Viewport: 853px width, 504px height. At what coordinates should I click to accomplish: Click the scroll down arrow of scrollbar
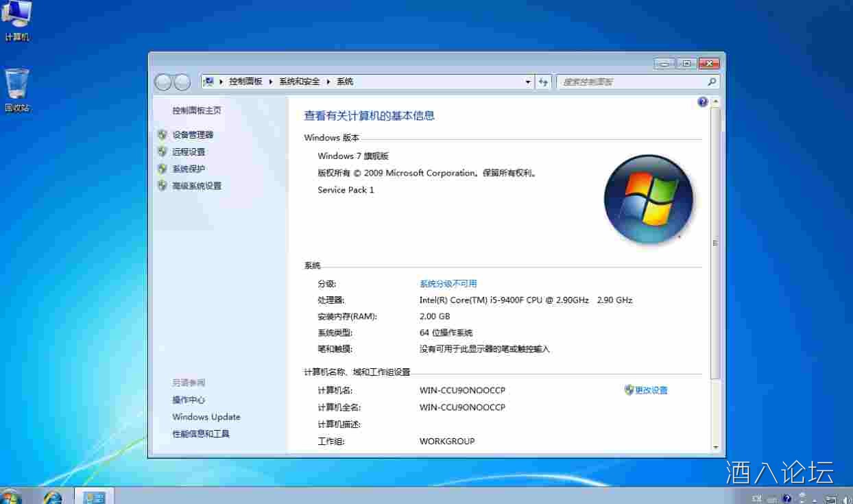[716, 447]
